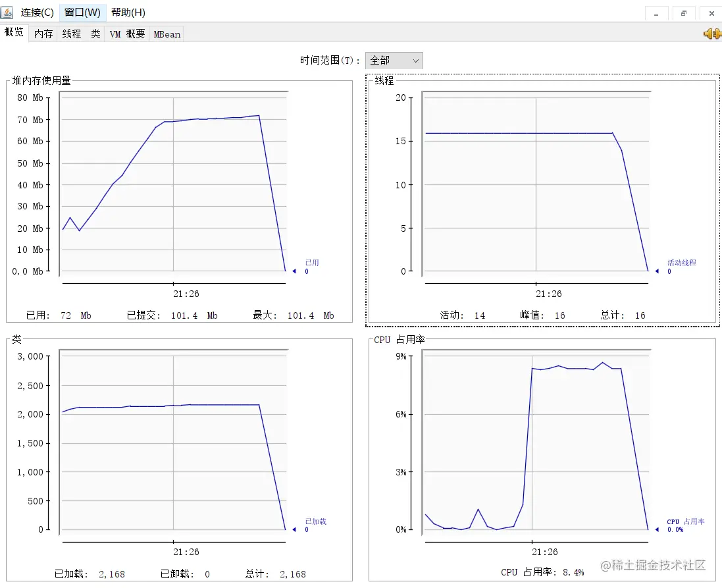Switch to the 概览 tab
The height and width of the screenshot is (588, 722).
tap(14, 32)
